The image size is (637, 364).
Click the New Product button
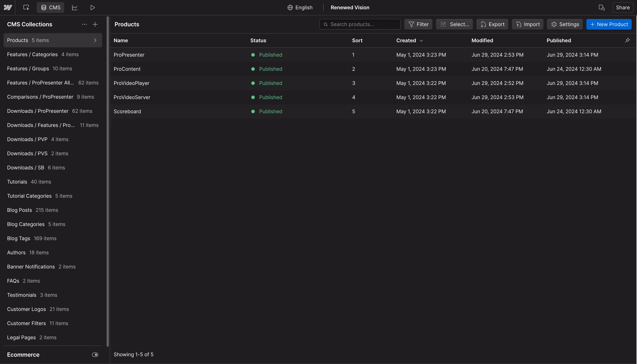pos(609,24)
